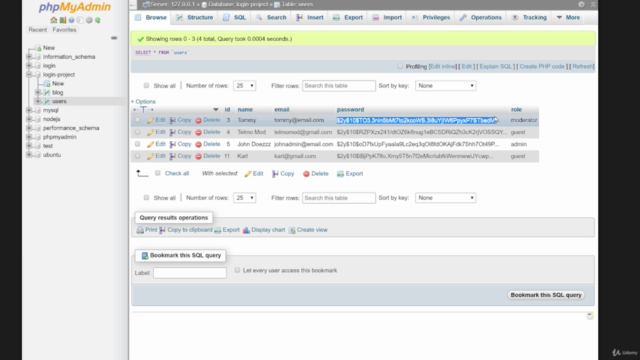Open the Export tab
This screenshot has width=640, height=360.
pyautogui.click(x=348, y=18)
